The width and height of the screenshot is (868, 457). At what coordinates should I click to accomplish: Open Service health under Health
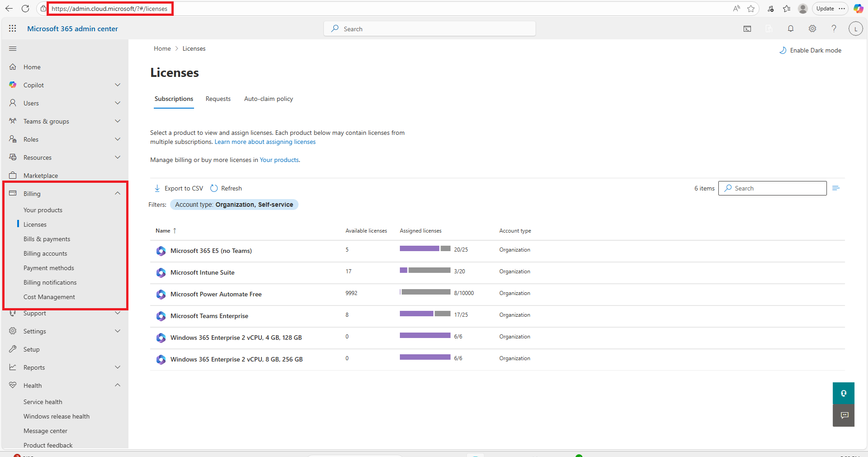(x=43, y=402)
